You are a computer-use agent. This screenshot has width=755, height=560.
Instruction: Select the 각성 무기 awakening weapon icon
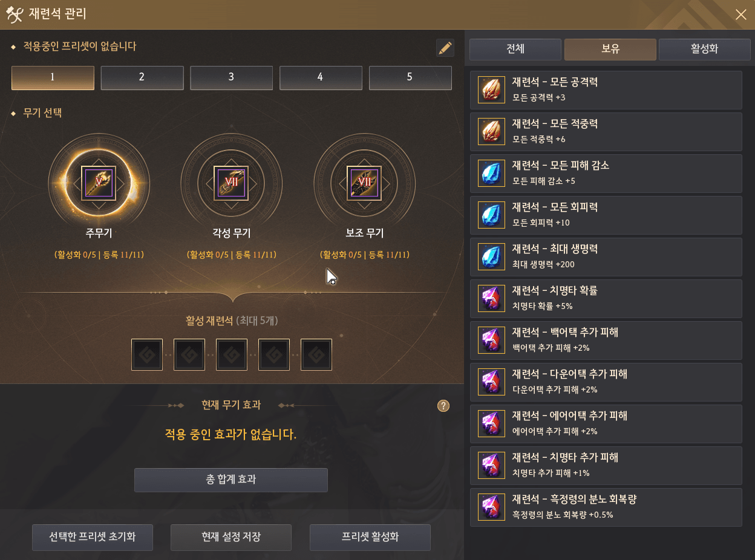click(231, 183)
